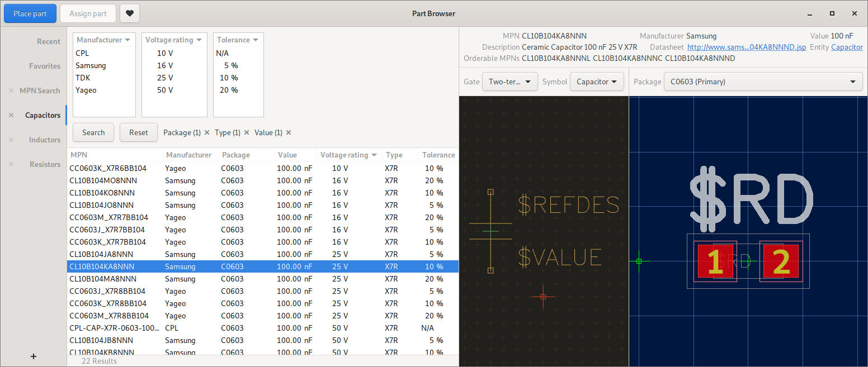Add a new search tab with plus icon

pyautogui.click(x=34, y=356)
